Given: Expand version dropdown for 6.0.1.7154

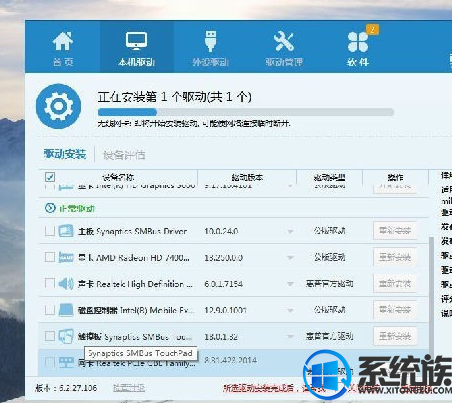Looking at the screenshot, I should (290, 284).
